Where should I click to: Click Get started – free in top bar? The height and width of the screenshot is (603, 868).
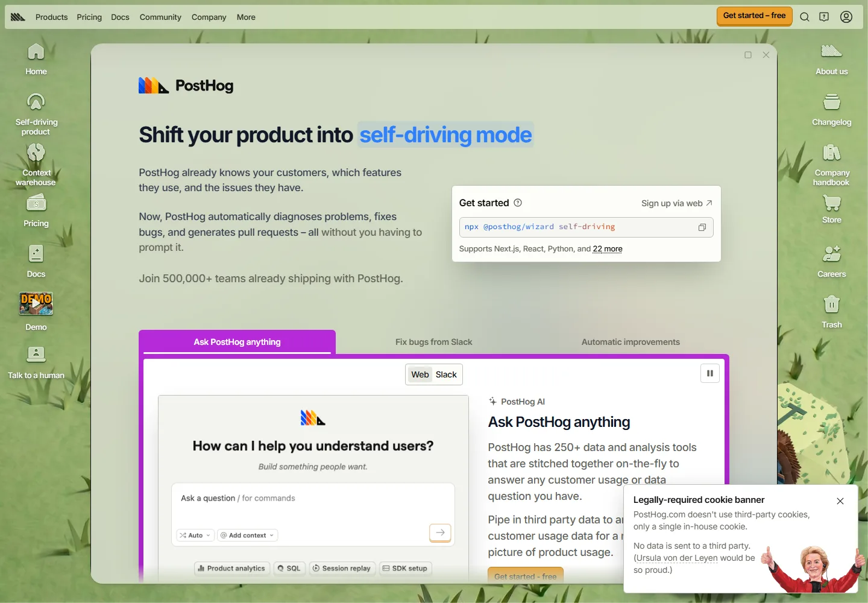point(754,16)
